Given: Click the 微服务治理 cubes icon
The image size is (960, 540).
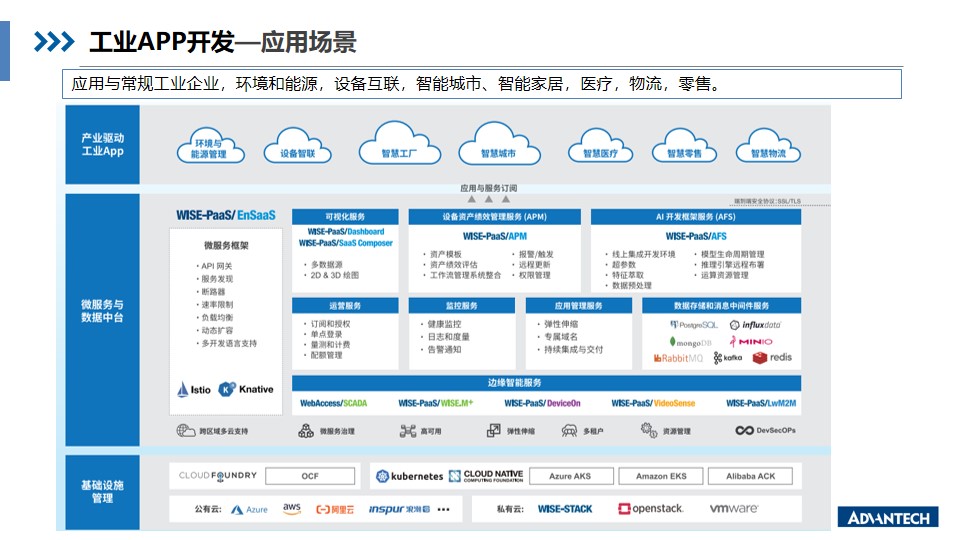Looking at the screenshot, I should 306,430.
